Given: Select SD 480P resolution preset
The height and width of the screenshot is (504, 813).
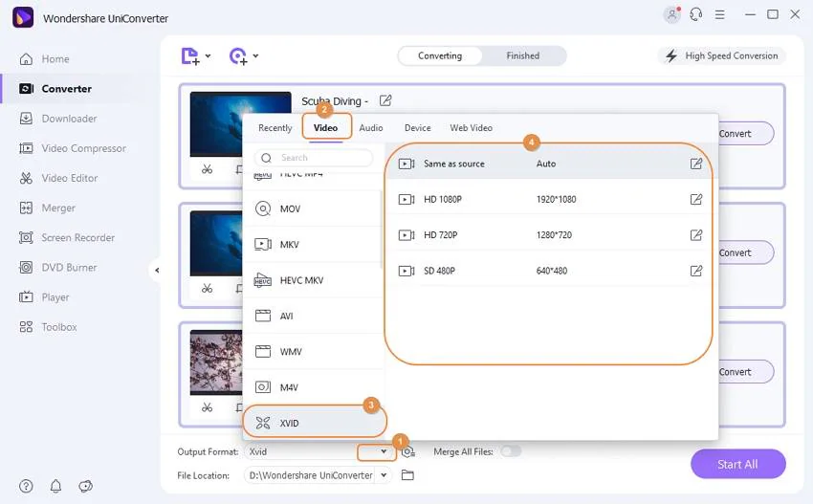Looking at the screenshot, I should (550, 271).
